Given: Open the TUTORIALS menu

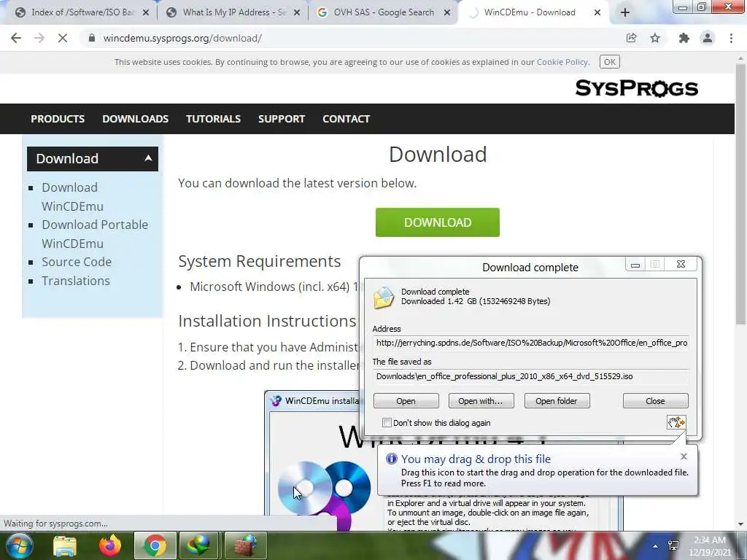Looking at the screenshot, I should [x=214, y=119].
